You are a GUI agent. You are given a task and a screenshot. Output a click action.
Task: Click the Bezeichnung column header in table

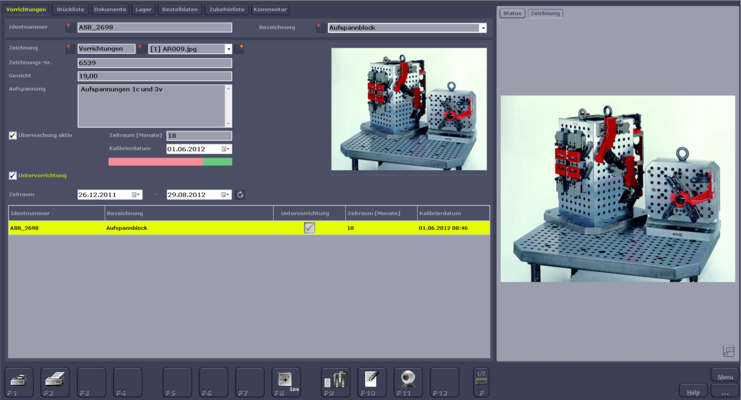coord(189,213)
